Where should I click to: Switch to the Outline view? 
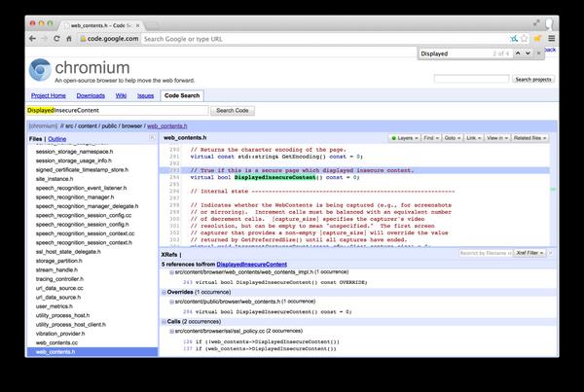[x=57, y=139]
